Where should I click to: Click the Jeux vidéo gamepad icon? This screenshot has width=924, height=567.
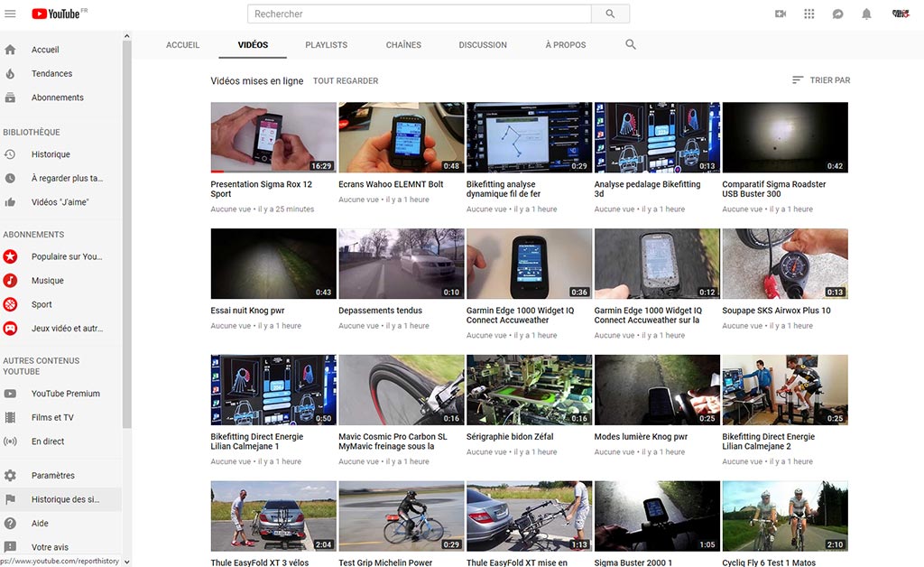point(10,329)
